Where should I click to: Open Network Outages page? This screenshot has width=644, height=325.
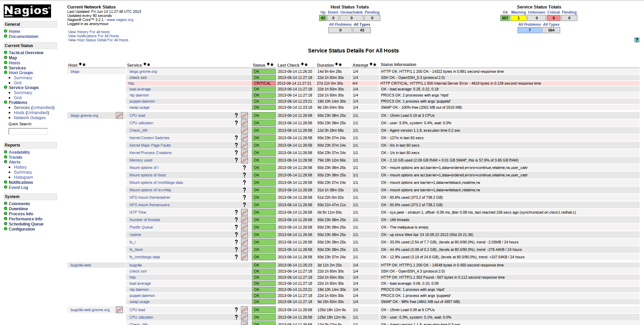tap(30, 118)
